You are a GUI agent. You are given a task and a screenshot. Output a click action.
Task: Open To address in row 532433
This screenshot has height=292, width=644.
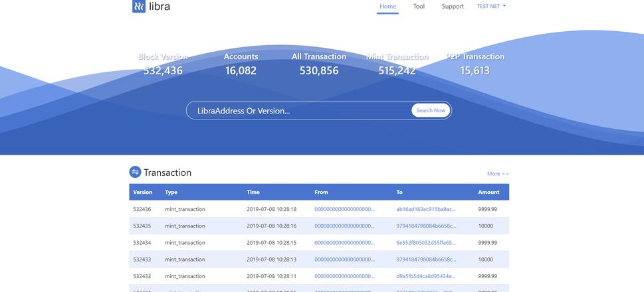coord(426,259)
